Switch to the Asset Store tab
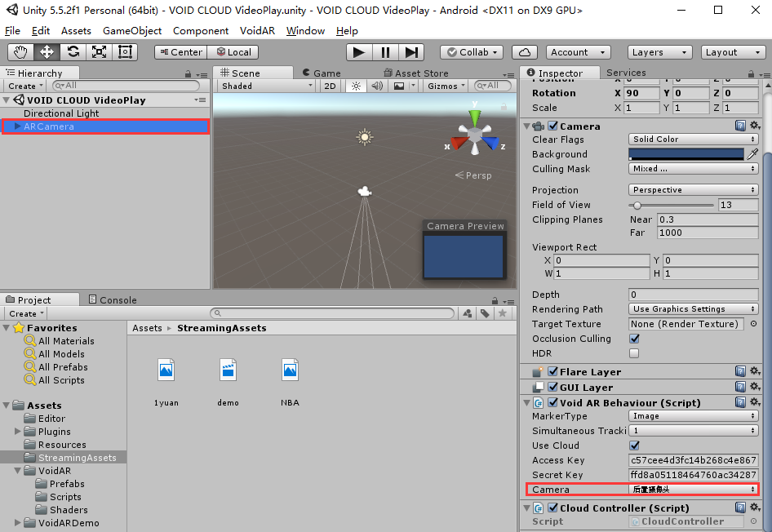The width and height of the screenshot is (772, 532). pos(416,73)
